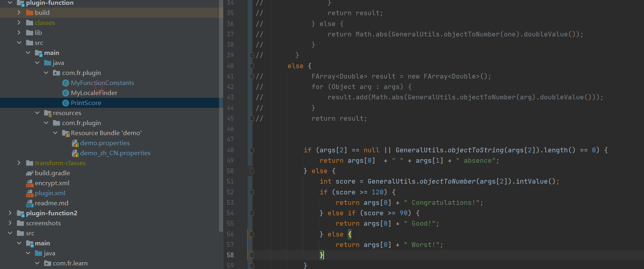Click the MyLocaleFinder class icon
The image size is (644, 269).
(66, 93)
